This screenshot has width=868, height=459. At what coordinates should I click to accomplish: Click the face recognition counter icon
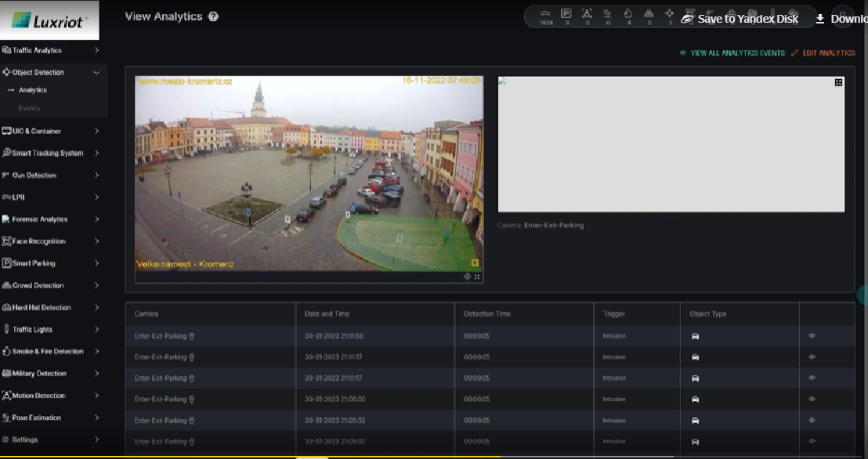click(587, 13)
